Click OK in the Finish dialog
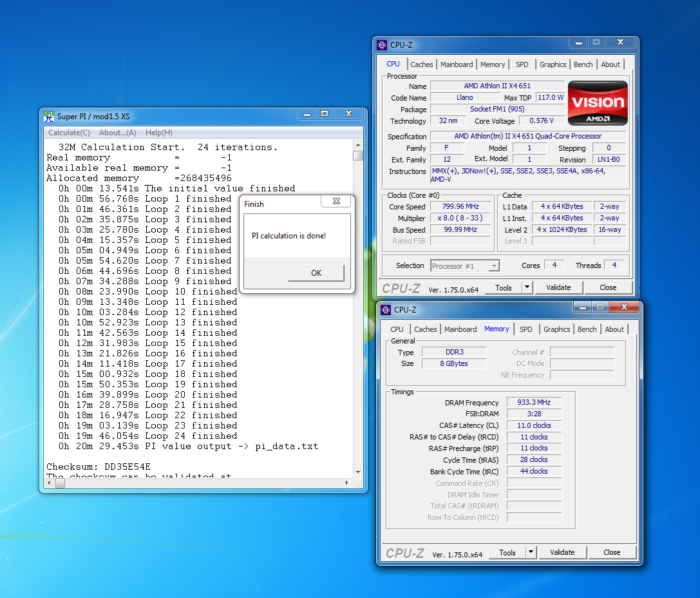 point(316,273)
